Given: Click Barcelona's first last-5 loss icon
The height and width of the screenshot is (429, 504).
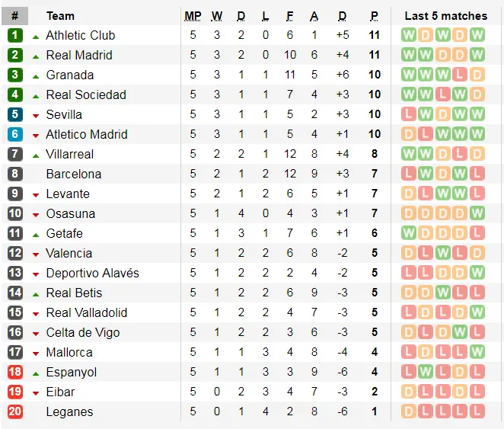Looking at the screenshot, I should [x=409, y=174].
